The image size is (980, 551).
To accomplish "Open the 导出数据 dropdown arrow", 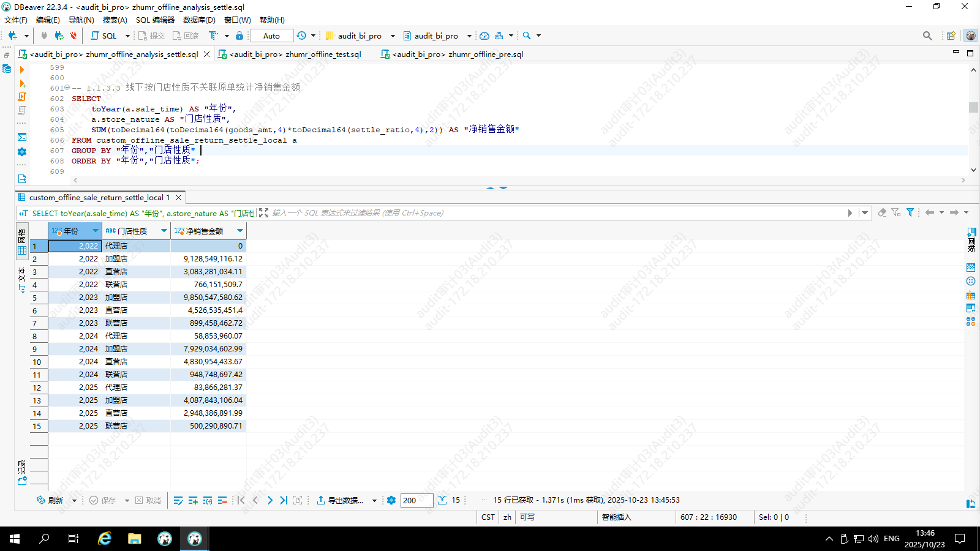I will [x=374, y=501].
